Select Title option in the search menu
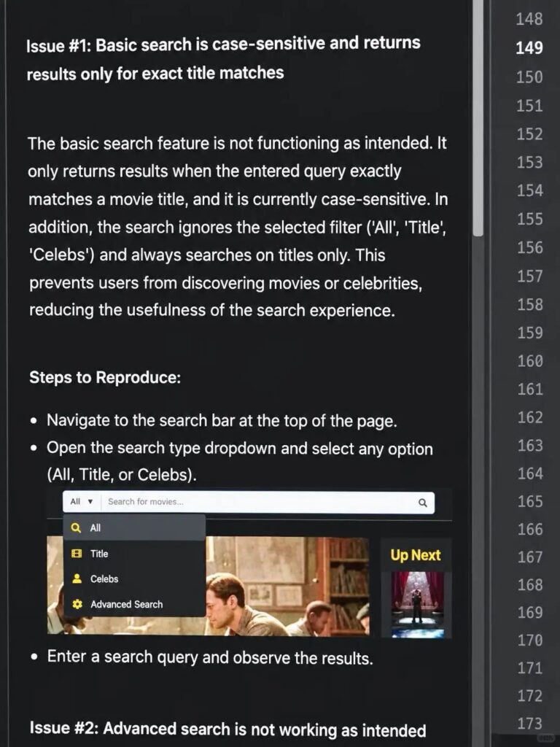The height and width of the screenshot is (747, 560). pyautogui.click(x=134, y=554)
